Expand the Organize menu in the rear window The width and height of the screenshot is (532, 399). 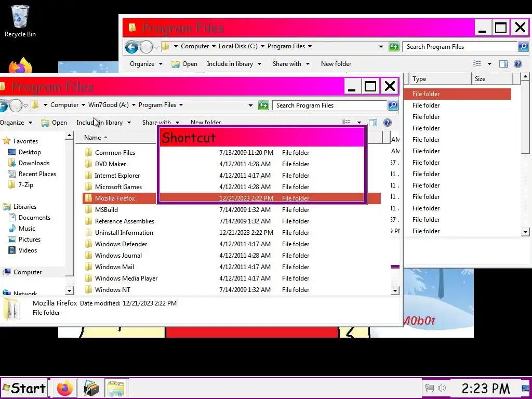(x=146, y=64)
